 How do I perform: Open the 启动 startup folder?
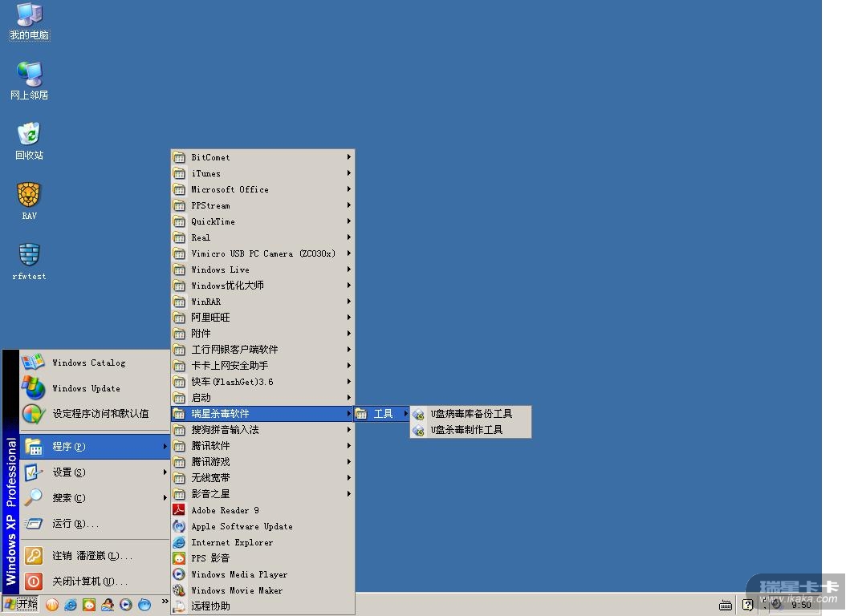(263, 398)
